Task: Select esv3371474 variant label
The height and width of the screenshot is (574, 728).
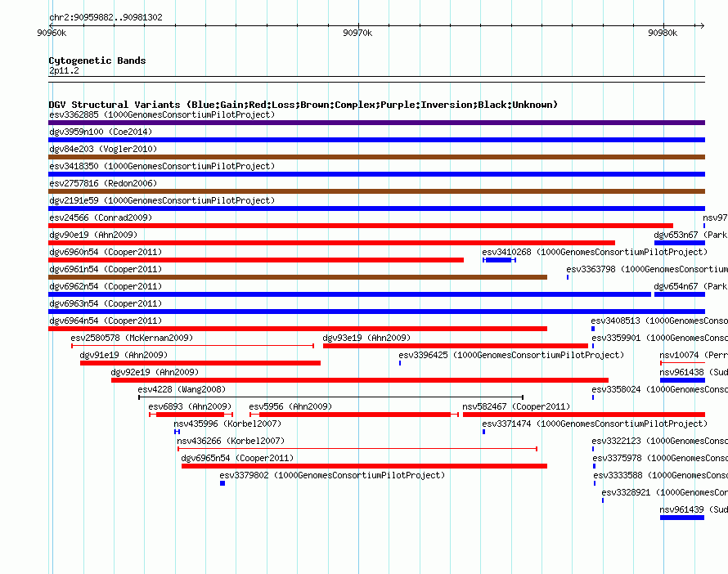Action: click(x=595, y=424)
